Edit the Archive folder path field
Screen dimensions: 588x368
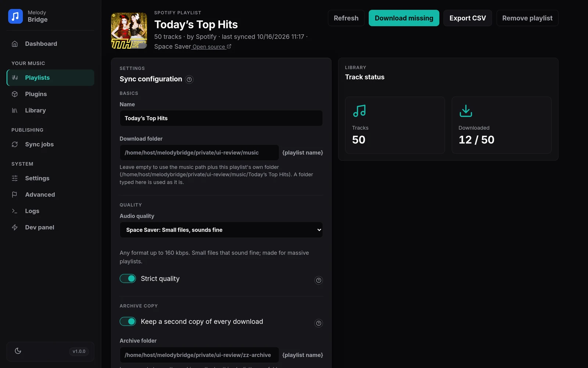[x=199, y=355]
